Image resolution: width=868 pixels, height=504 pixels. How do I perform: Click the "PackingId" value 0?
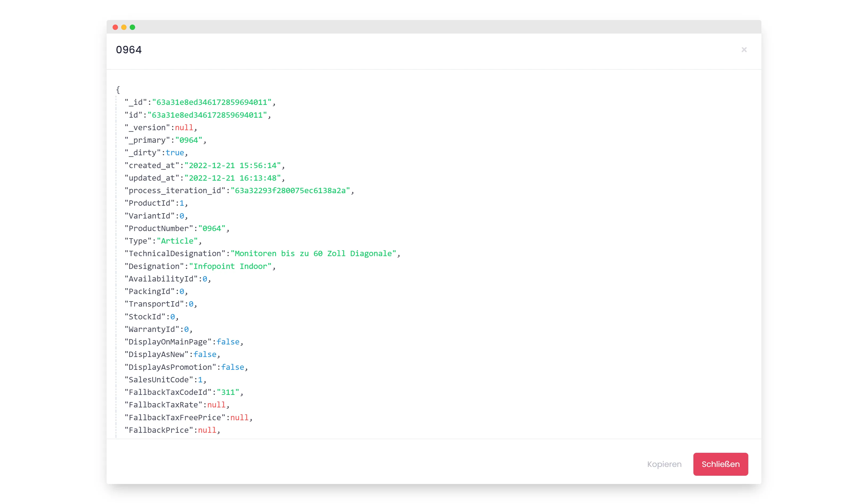click(x=182, y=291)
